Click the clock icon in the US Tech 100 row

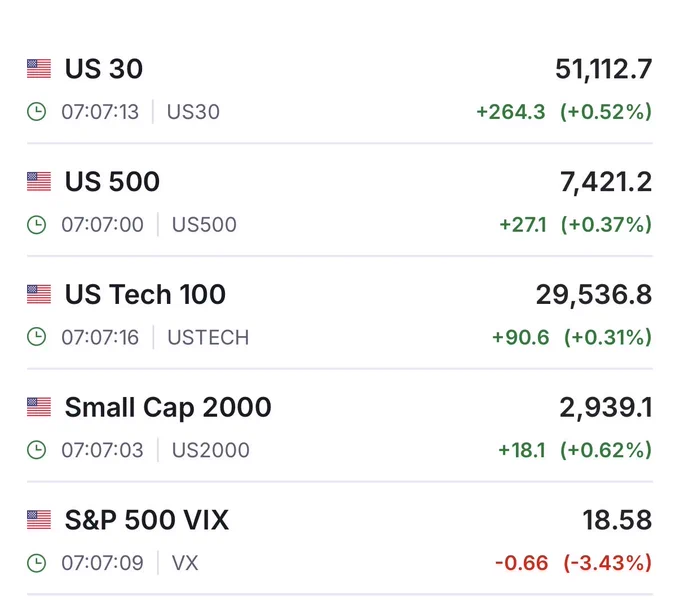[36, 337]
